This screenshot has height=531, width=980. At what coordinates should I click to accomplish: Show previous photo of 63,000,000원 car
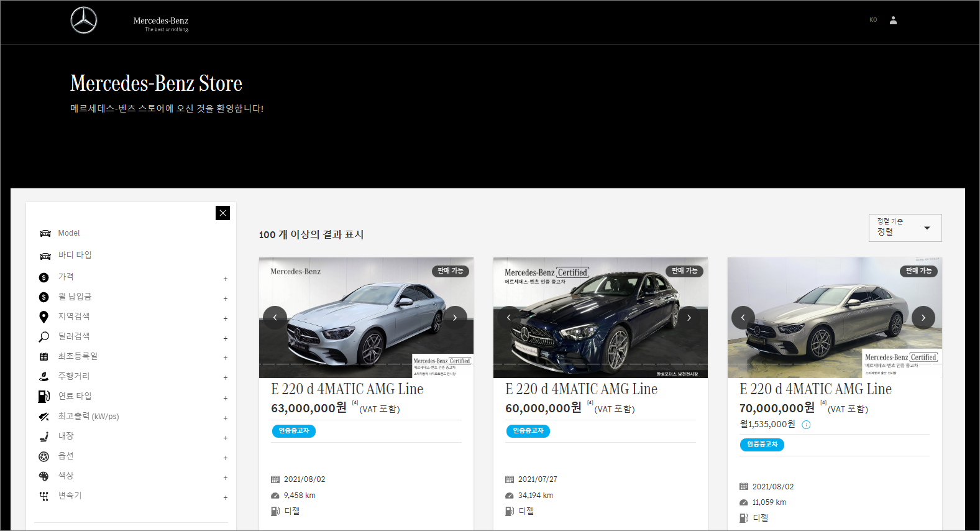[275, 318]
